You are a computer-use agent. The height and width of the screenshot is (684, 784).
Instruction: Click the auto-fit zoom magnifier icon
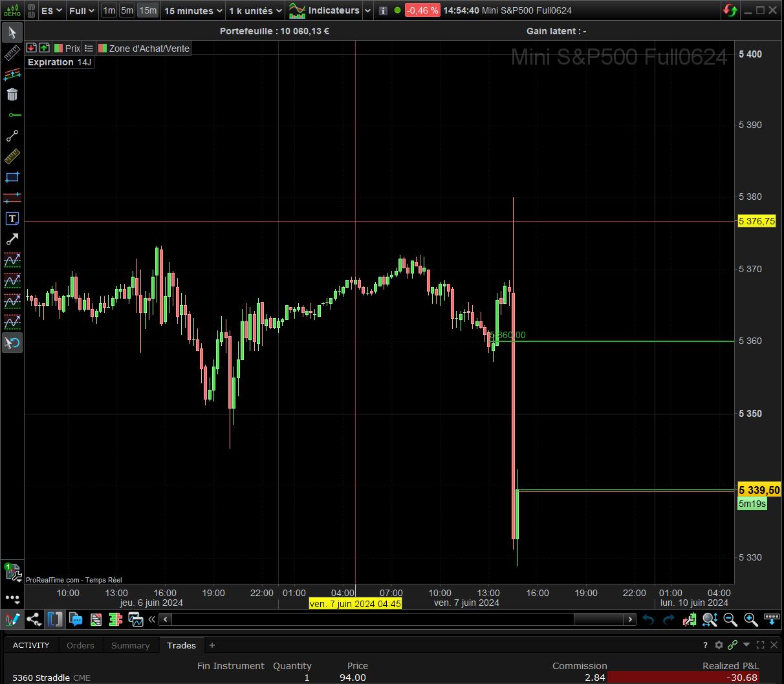710,619
